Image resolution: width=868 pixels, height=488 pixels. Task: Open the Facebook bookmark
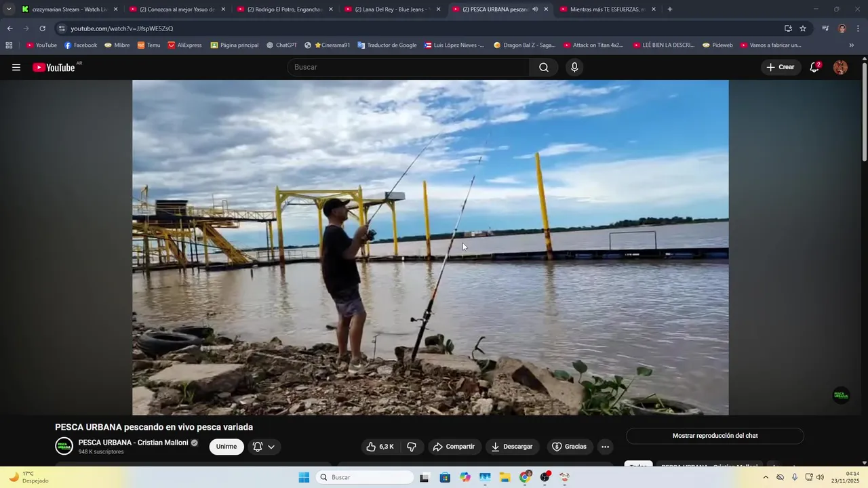81,45
